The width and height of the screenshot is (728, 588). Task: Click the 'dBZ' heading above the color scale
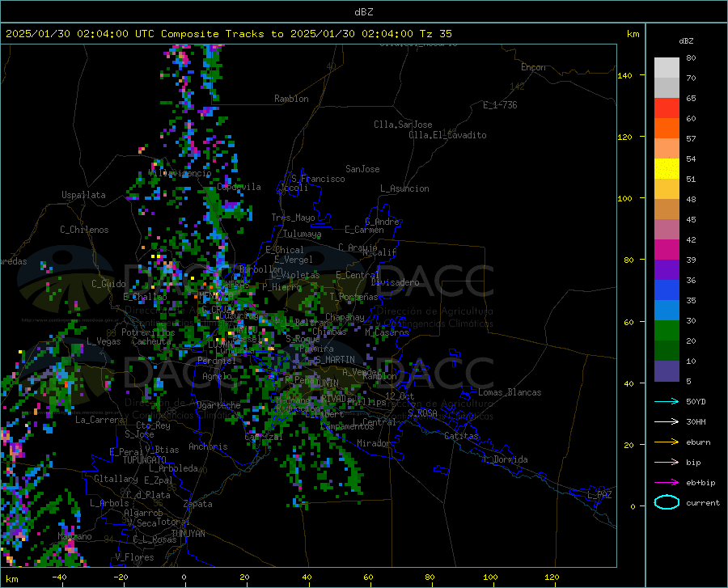pyautogui.click(x=686, y=40)
